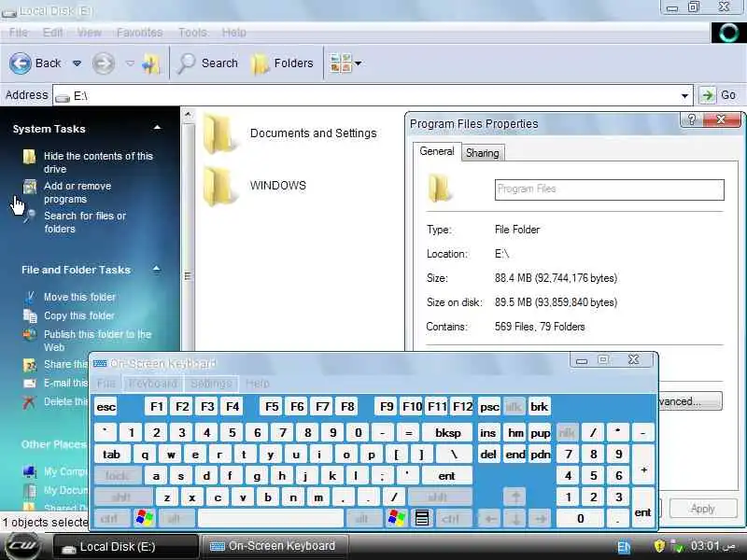Click the Go button beside address bar

click(718, 95)
